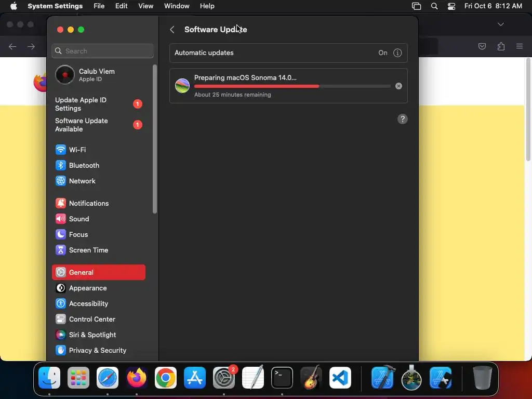Image resolution: width=532 pixels, height=399 pixels.
Task: Click the macOS Sonoma update icon
Action: (182, 86)
